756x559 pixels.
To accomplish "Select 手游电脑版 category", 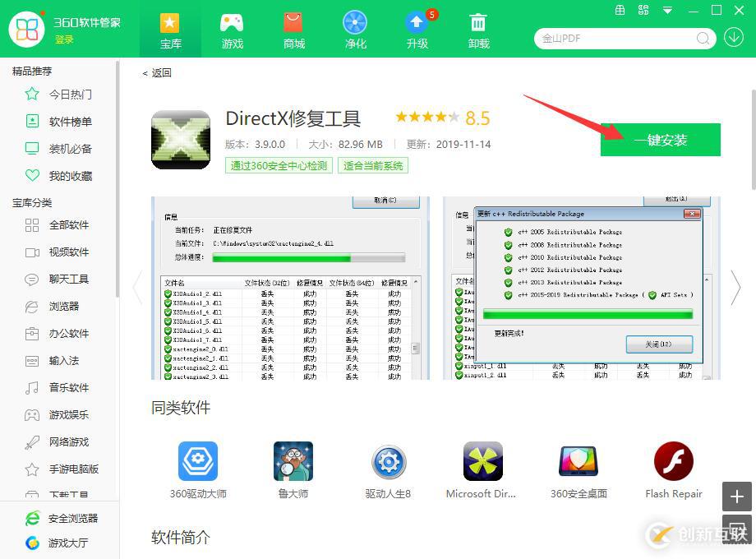I will tap(62, 469).
